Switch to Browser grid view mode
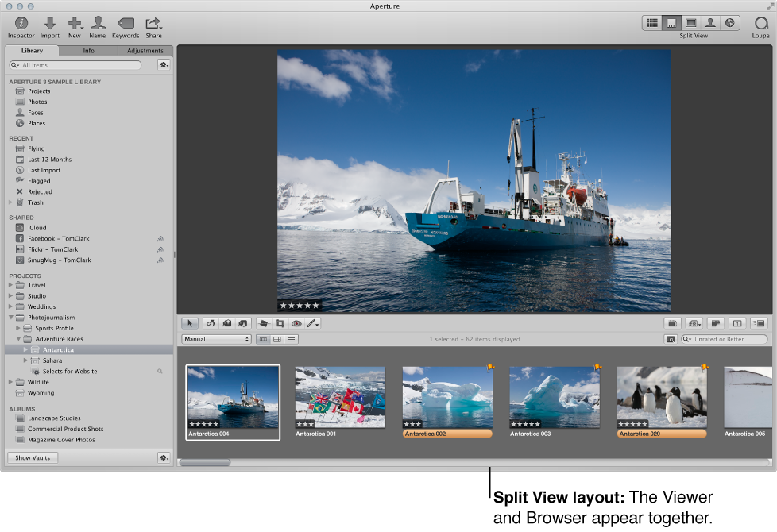 275,339
